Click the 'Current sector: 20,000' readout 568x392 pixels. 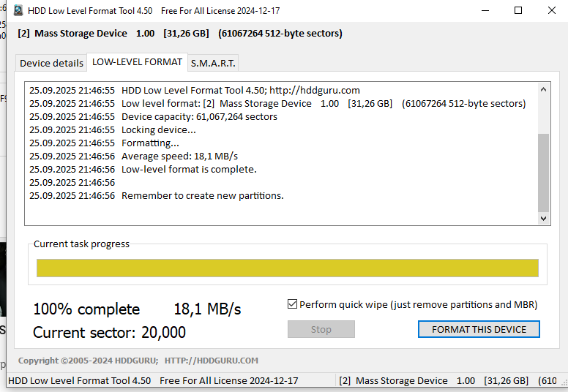pos(109,332)
